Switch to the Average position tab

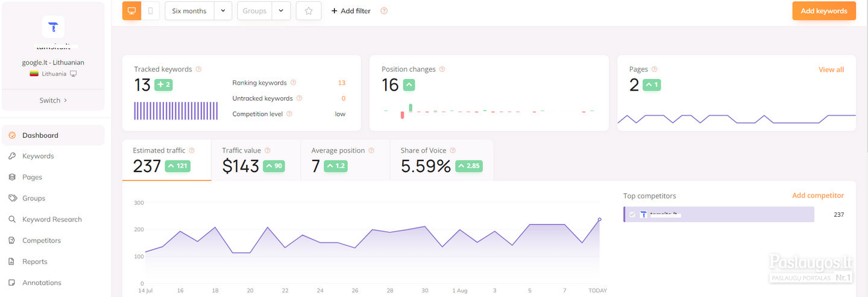coord(345,160)
